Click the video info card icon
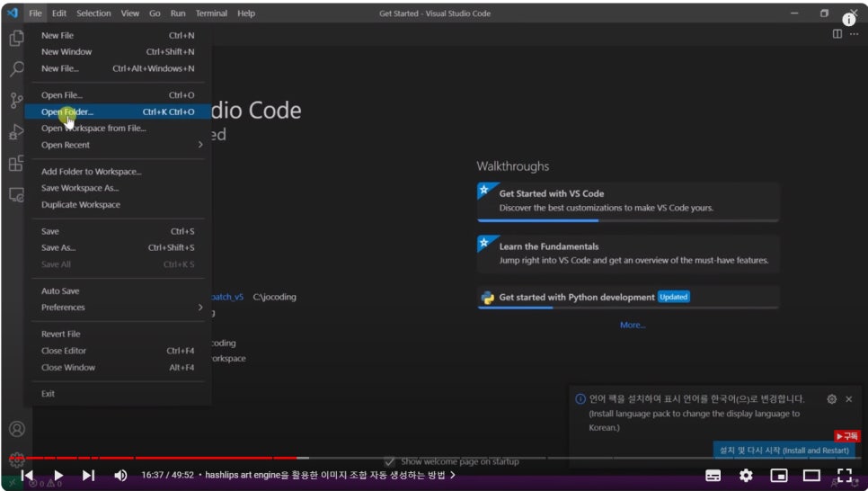The width and height of the screenshot is (868, 491). [848, 20]
